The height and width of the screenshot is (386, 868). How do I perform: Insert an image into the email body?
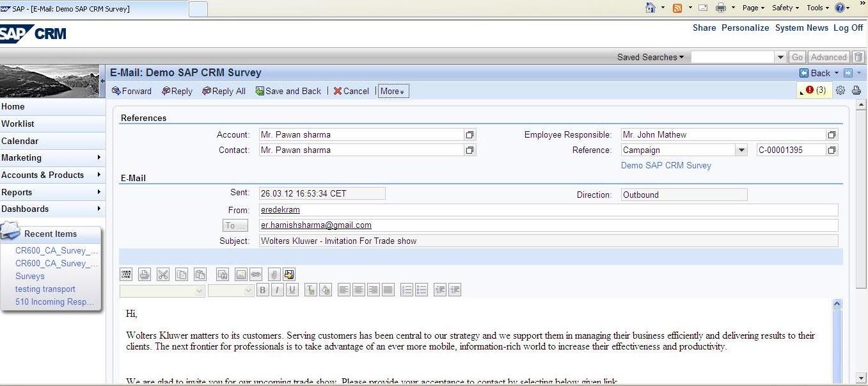241,275
